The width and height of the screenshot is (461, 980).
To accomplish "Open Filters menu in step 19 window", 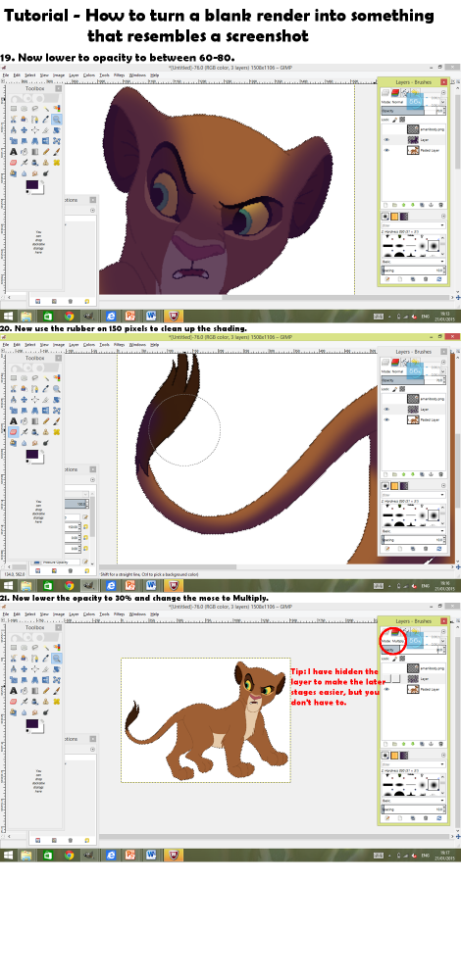I will (119, 74).
